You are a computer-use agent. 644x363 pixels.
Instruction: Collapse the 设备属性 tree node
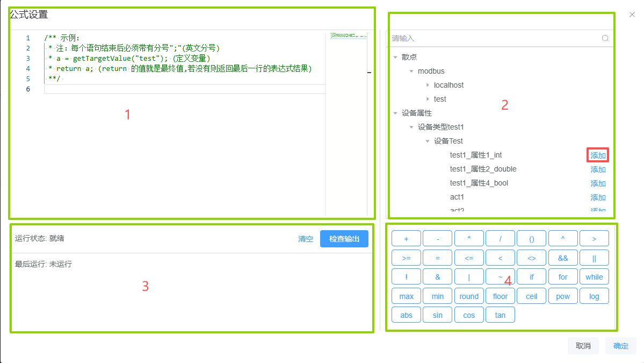(x=395, y=113)
